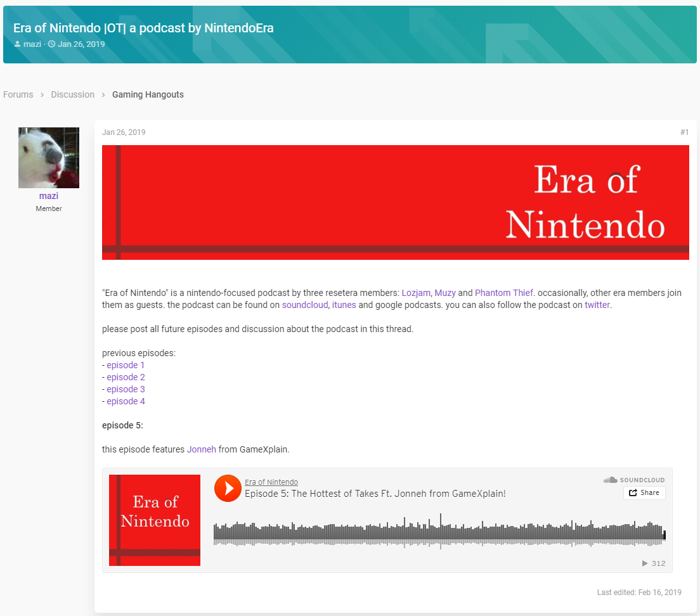Open the itunes link
Image resolution: width=700 pixels, height=616 pixels.
click(344, 305)
